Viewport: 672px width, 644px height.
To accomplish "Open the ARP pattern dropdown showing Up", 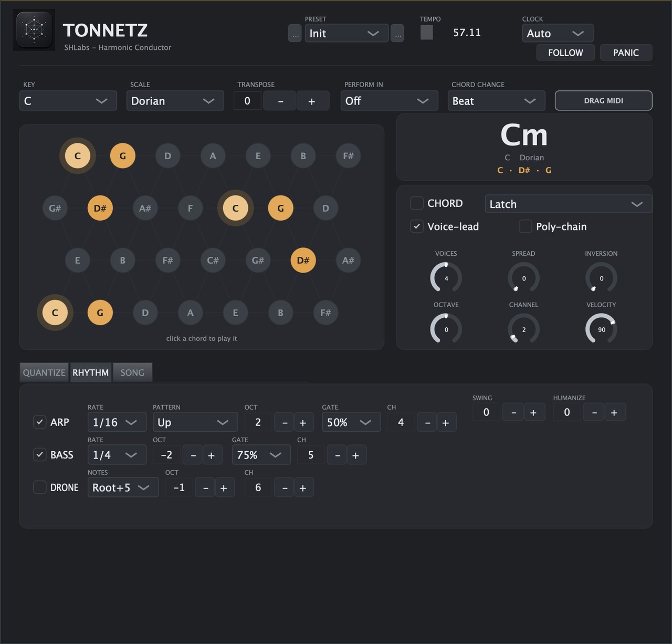I will coord(195,422).
